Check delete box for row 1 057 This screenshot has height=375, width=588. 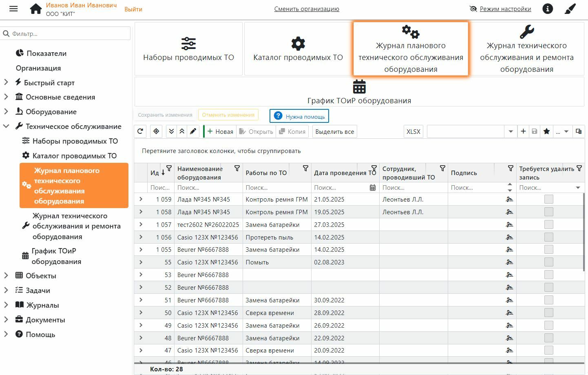(549, 224)
